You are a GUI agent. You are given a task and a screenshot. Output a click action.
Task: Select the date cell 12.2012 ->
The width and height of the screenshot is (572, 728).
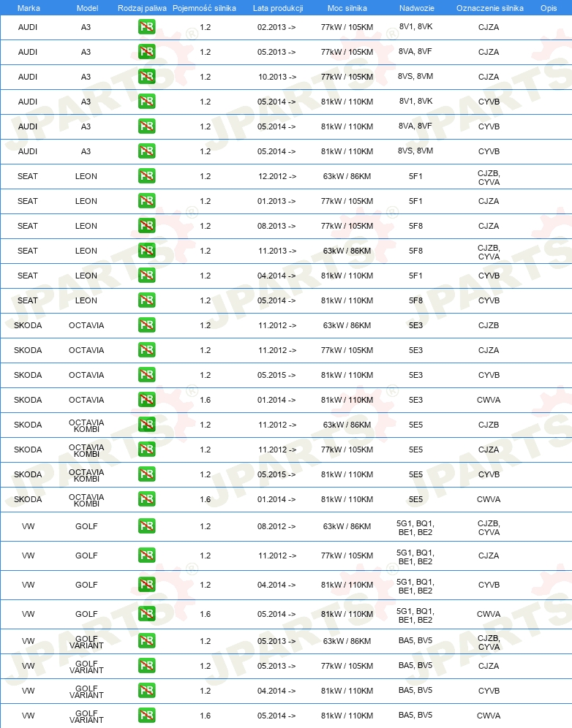[x=277, y=176]
